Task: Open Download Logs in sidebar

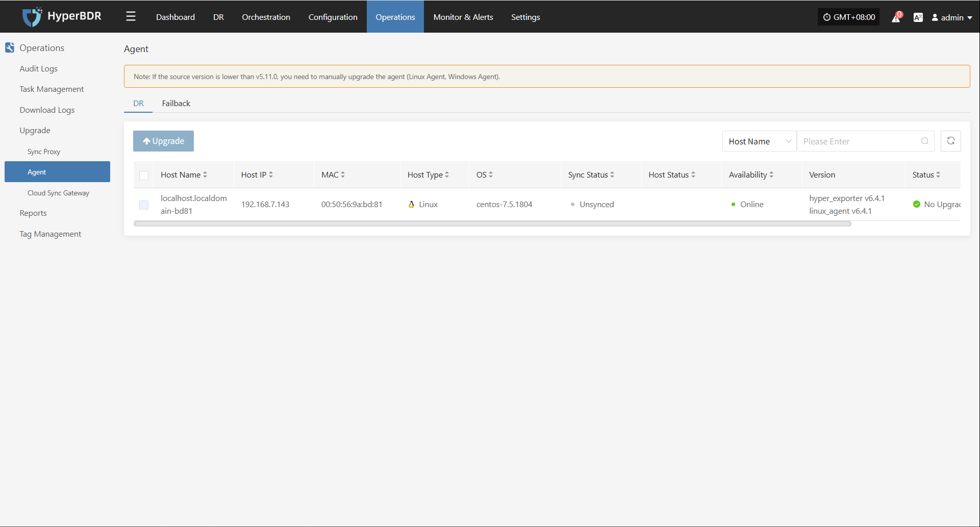Action: (x=47, y=110)
